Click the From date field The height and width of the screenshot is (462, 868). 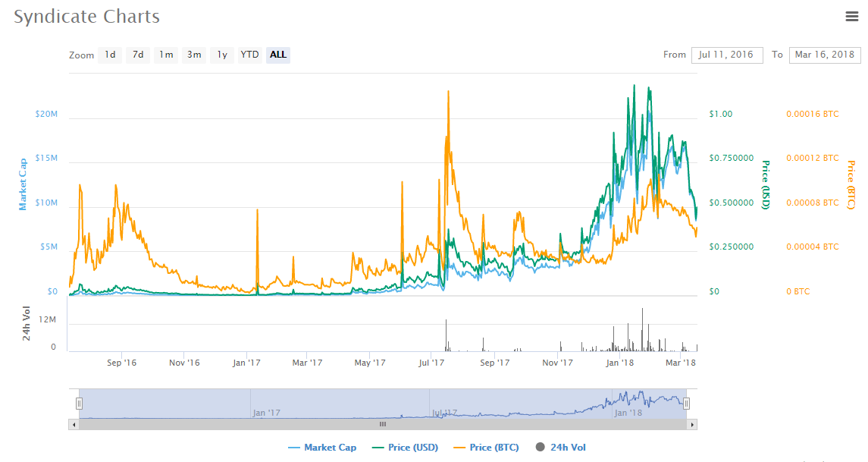(726, 55)
